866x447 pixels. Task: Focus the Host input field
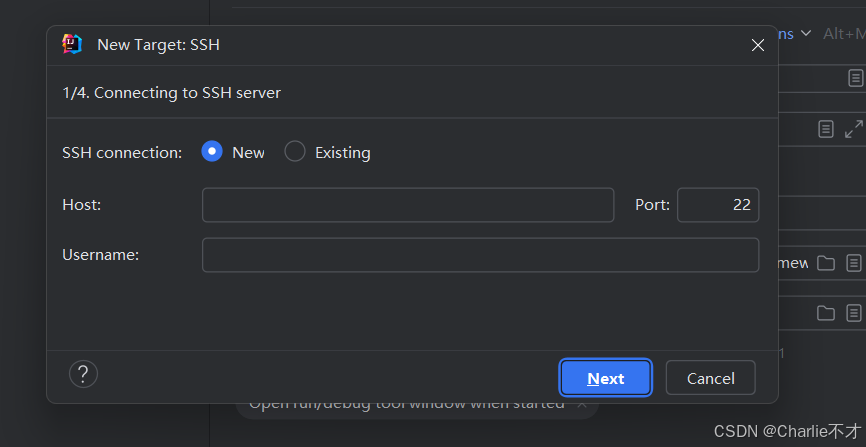pyautogui.click(x=408, y=205)
